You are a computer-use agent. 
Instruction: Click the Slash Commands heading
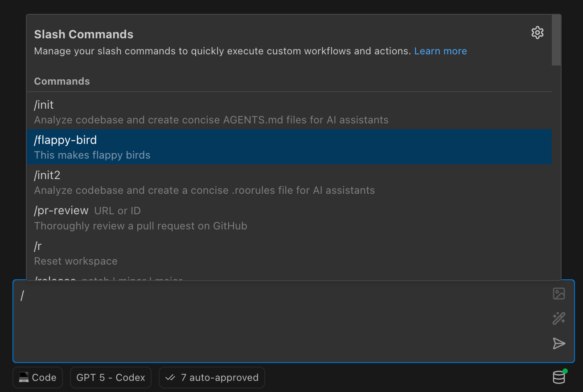(83, 34)
